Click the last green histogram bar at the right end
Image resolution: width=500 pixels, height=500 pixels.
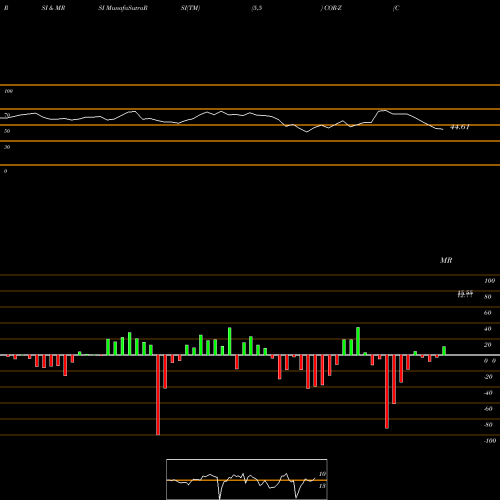444,351
